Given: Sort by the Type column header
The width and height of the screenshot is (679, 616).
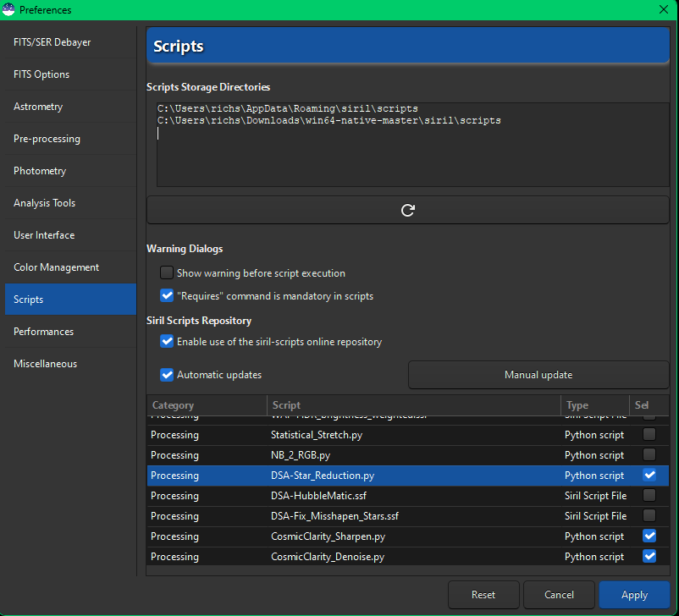Looking at the screenshot, I should click(x=595, y=405).
